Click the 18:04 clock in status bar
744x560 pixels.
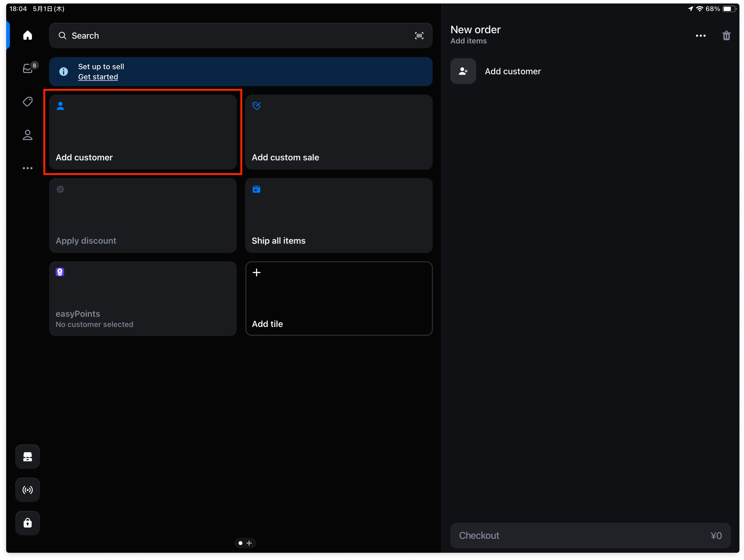click(x=18, y=9)
